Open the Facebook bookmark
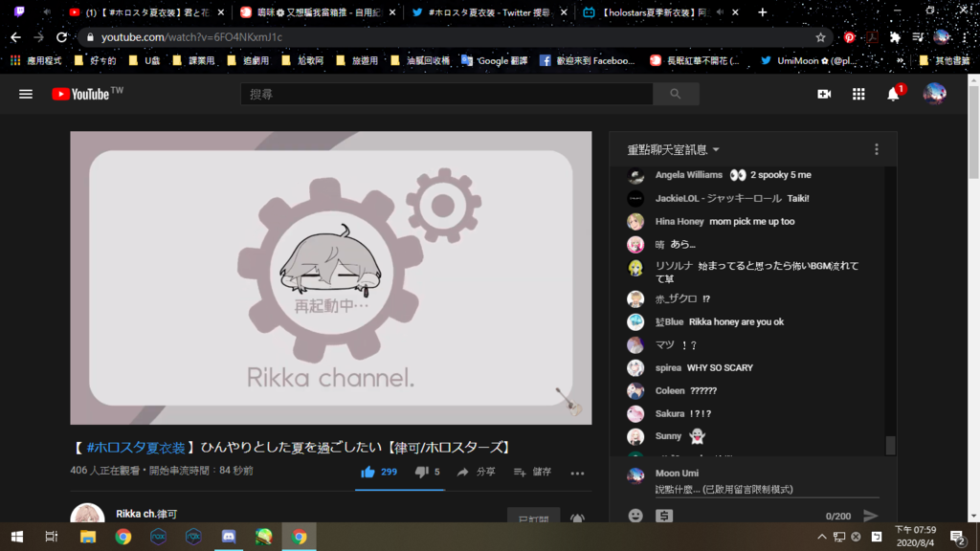 click(x=588, y=60)
